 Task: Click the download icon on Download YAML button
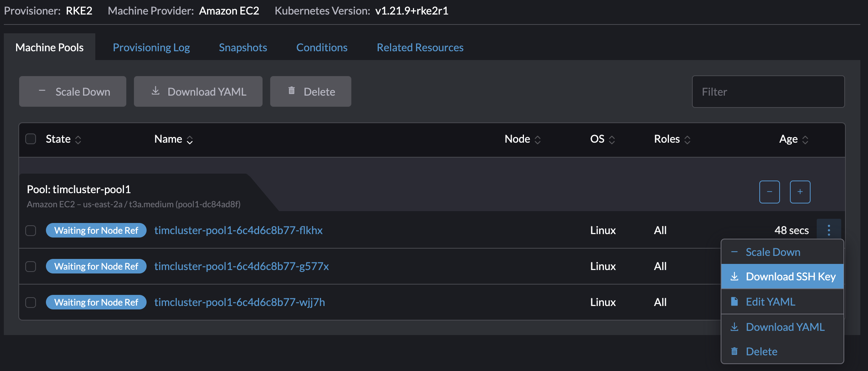[155, 91]
